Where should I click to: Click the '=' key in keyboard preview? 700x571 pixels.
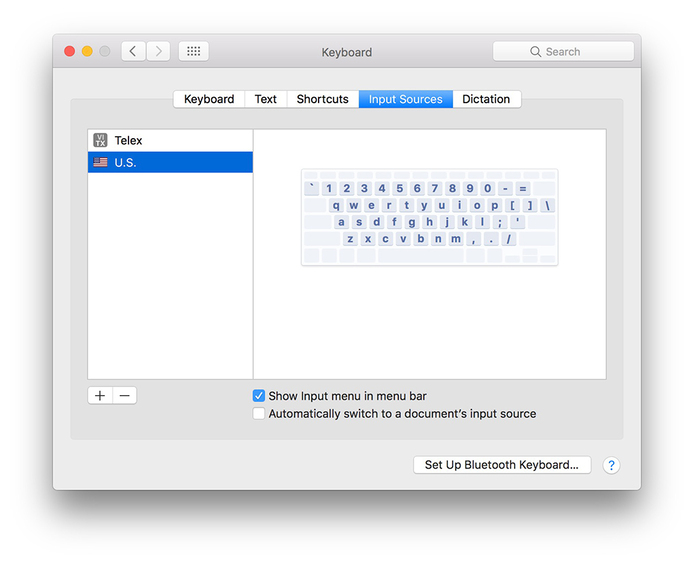tap(523, 188)
